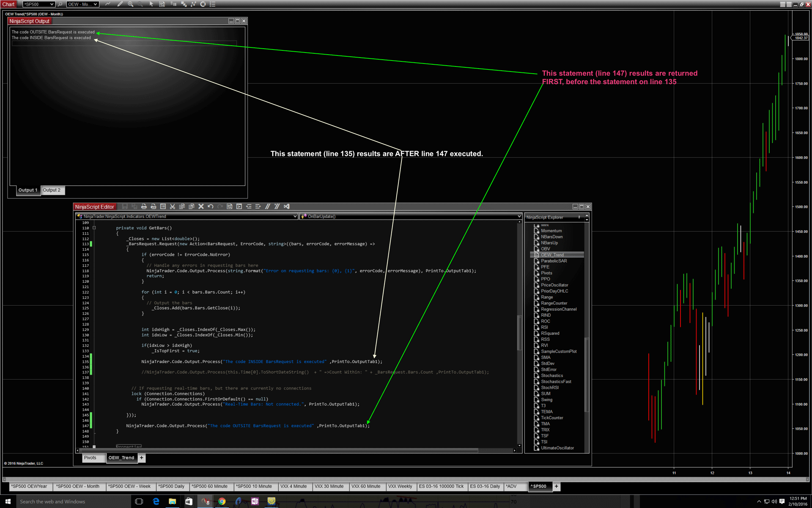Click the scissors cut icon in NinjaScript Editor
This screenshot has width=812, height=508.
pyautogui.click(x=173, y=207)
